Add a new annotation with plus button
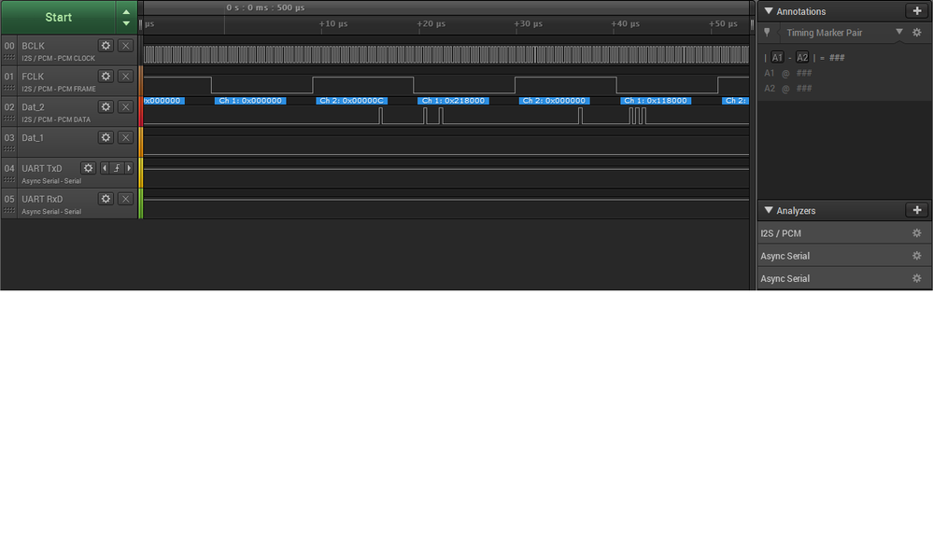This screenshot has height=560, width=933. pyautogui.click(x=917, y=10)
